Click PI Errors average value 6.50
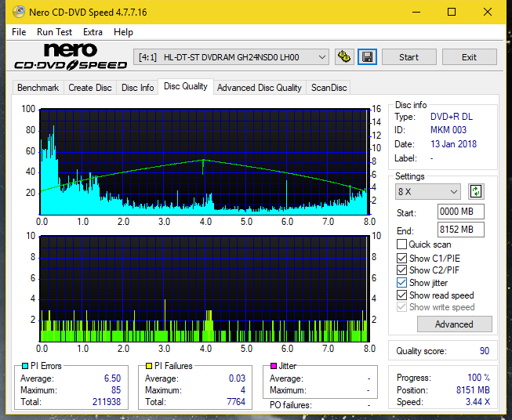This screenshot has height=420, width=512. pyautogui.click(x=112, y=378)
